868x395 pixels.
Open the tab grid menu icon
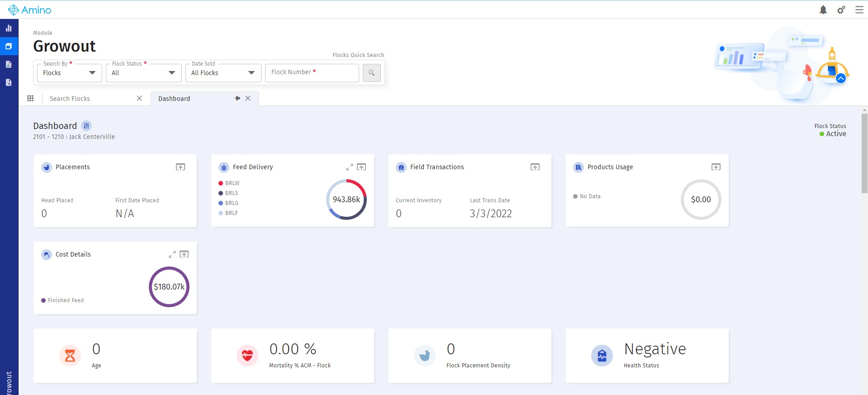(x=30, y=98)
